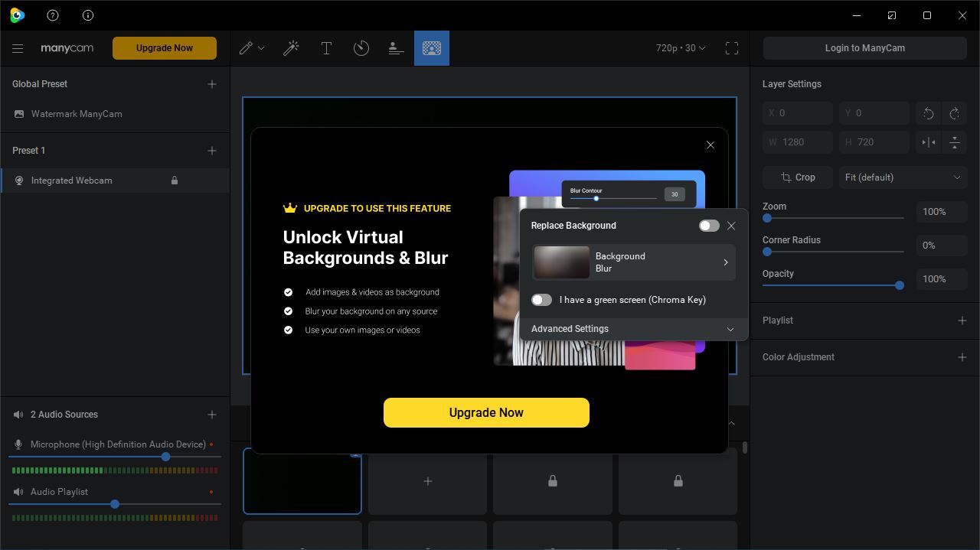Adjust the Audio Playlist volume slider
This screenshot has height=550, width=980.
tap(115, 504)
